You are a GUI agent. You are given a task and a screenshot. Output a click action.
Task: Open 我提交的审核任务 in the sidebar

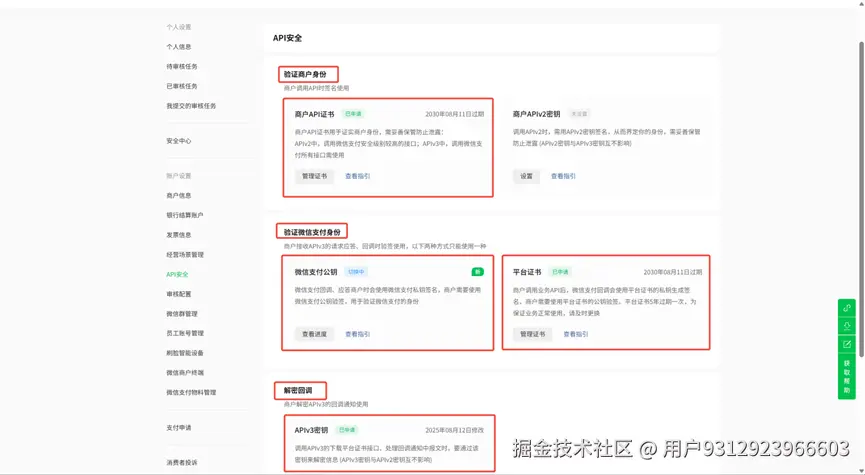coord(191,106)
